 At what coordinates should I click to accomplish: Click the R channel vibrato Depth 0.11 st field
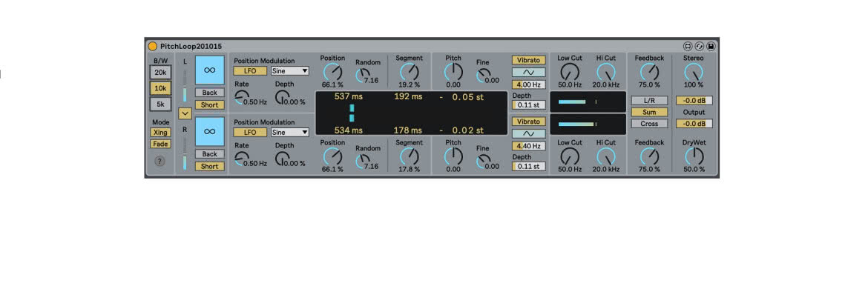pyautogui.click(x=529, y=166)
